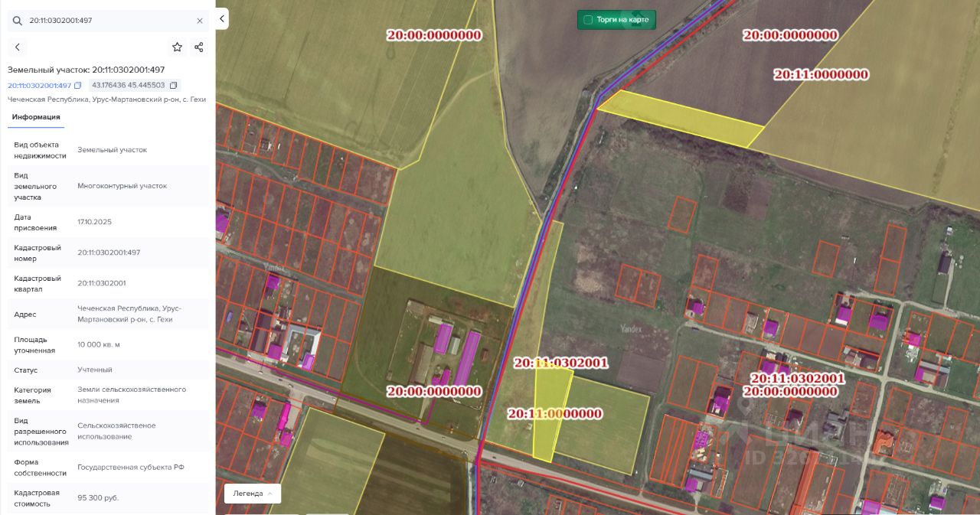This screenshot has width=980, height=515.
Task: Share the parcel with share icon
Action: (x=199, y=47)
